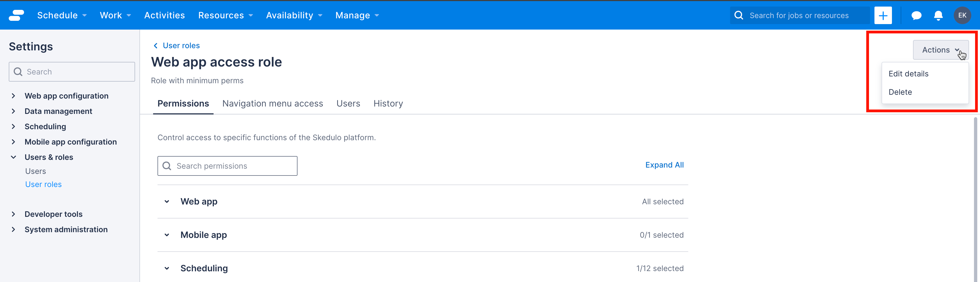Open the notifications bell
980x282 pixels.
tap(938, 15)
